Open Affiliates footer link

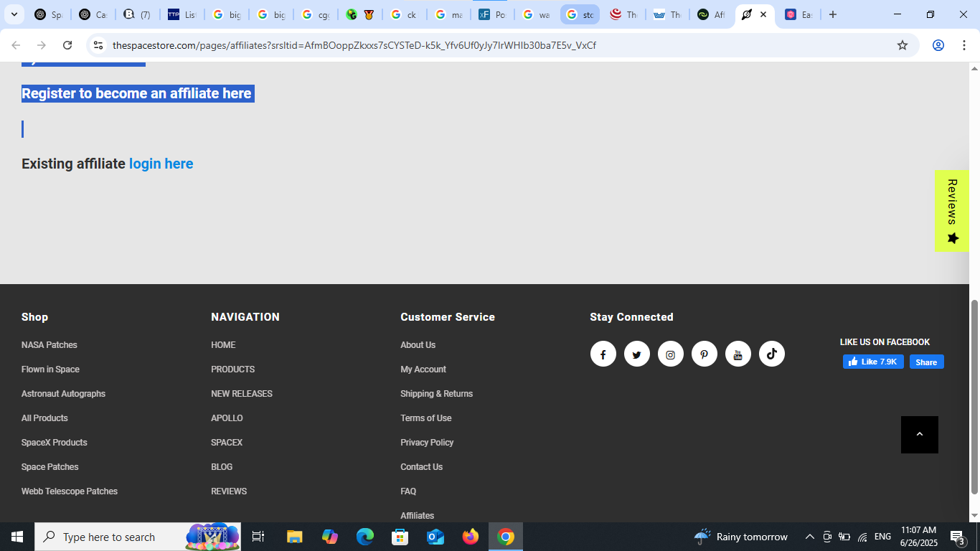[417, 516]
